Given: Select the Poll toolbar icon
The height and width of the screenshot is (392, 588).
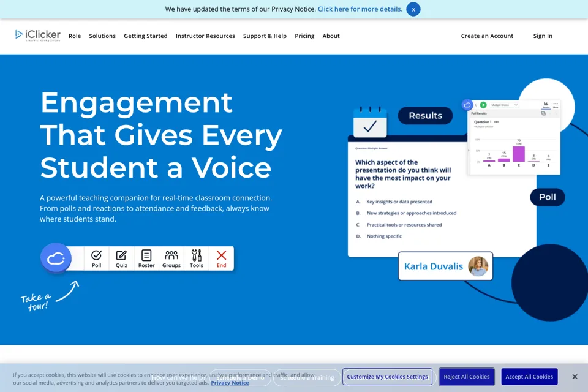Looking at the screenshot, I should point(96,258).
